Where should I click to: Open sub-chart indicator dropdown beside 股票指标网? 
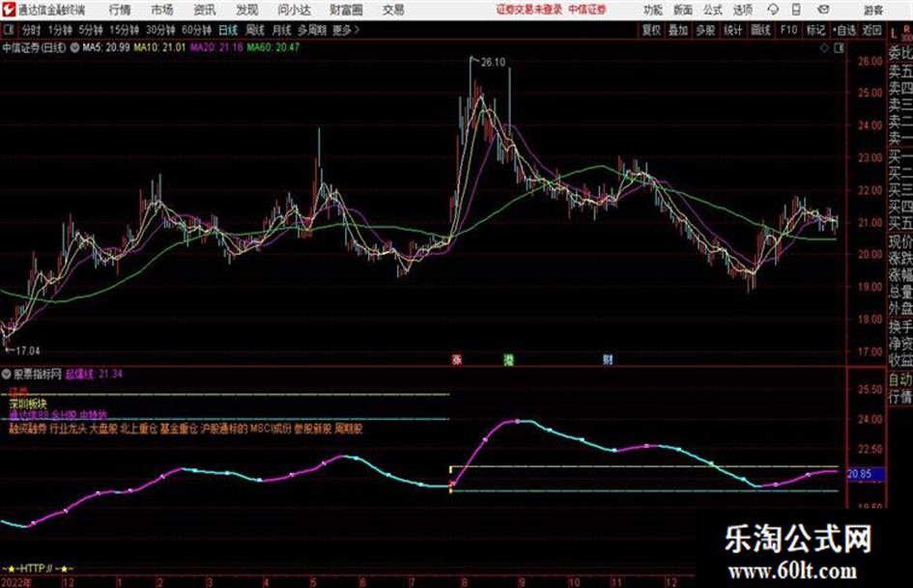click(7, 375)
